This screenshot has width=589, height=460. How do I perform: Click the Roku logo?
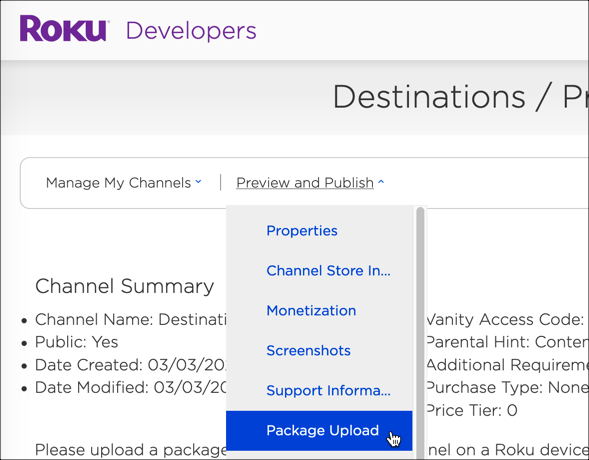64,29
